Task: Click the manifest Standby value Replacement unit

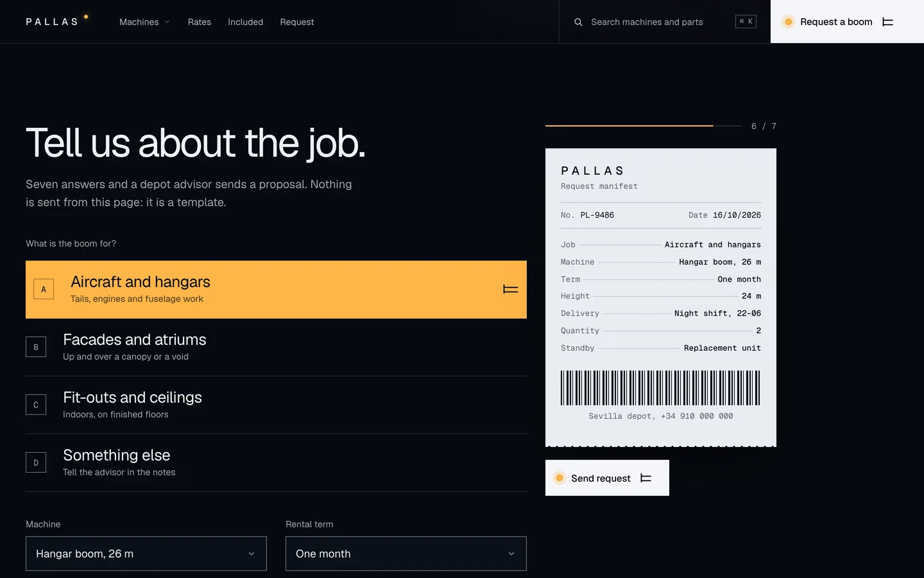Action: point(723,348)
